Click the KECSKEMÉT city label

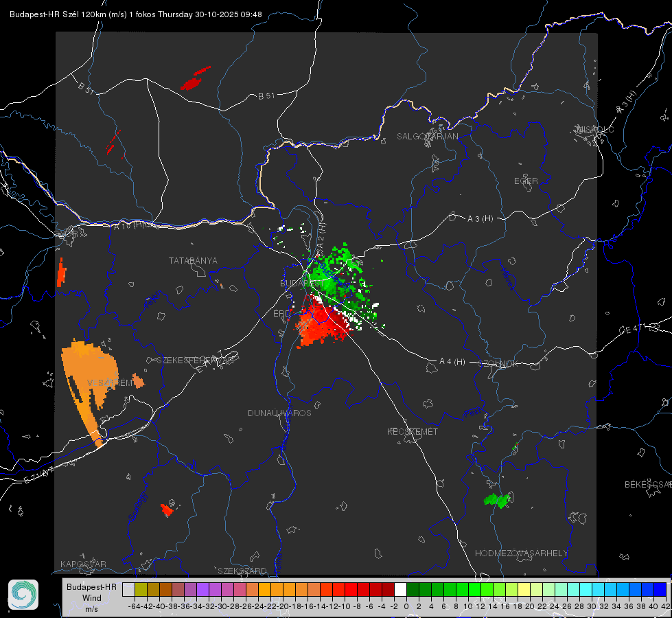tap(413, 432)
